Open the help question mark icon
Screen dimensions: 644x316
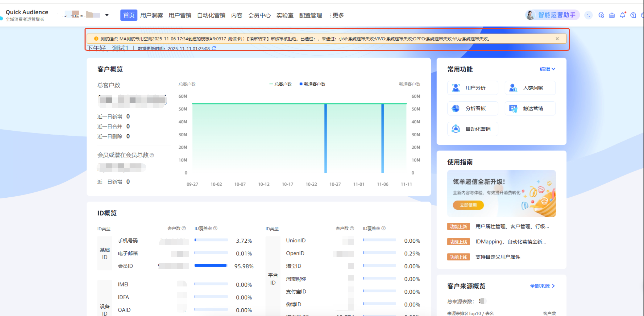click(633, 16)
